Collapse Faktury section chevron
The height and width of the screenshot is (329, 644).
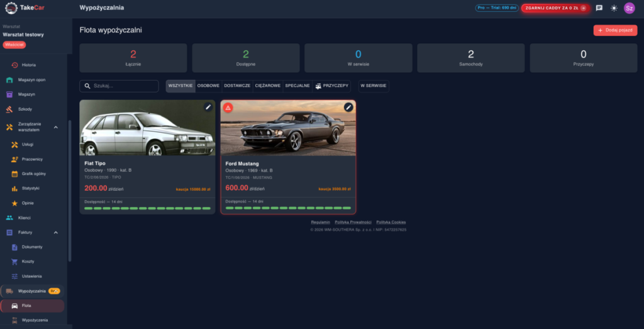pos(56,233)
